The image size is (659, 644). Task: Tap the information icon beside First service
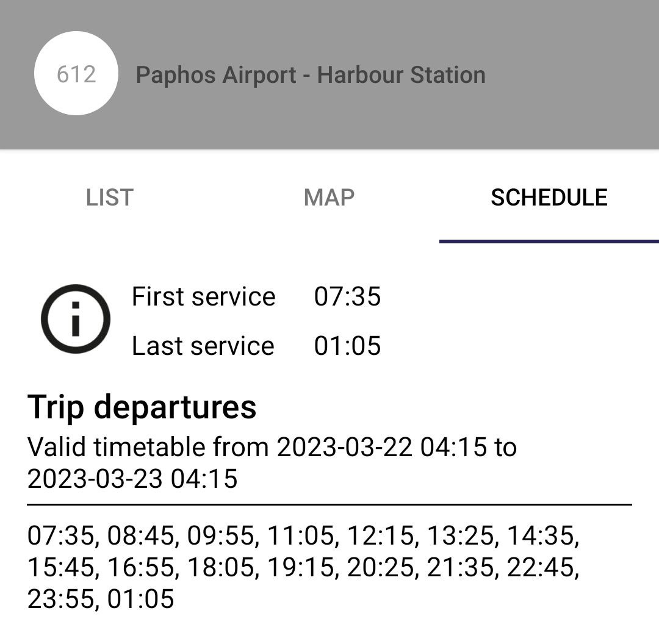coord(76,318)
